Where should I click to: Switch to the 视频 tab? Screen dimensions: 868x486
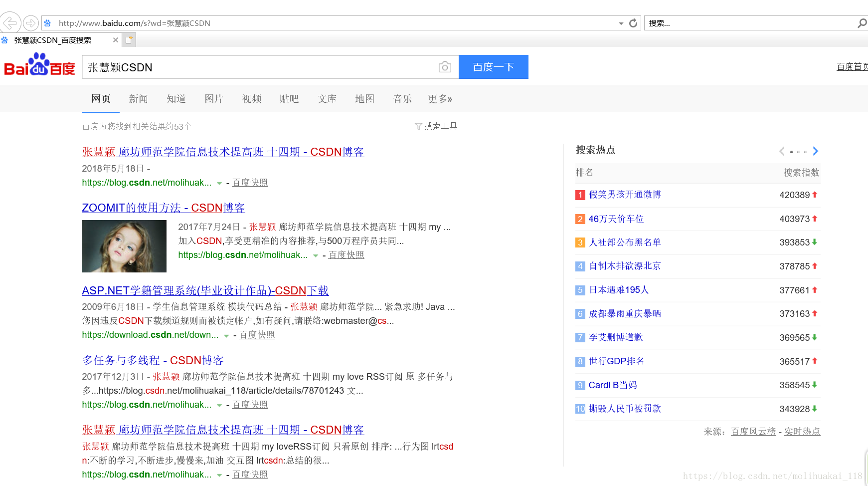(252, 99)
